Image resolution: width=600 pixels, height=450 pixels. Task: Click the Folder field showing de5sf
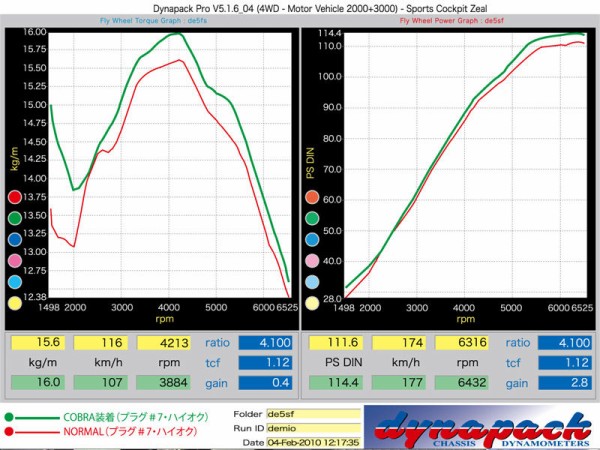click(312, 413)
